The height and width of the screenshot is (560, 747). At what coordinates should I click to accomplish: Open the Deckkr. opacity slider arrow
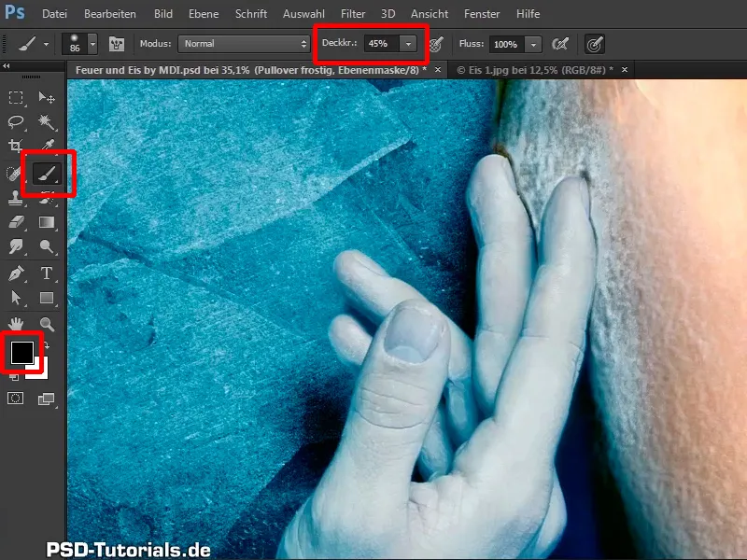[x=408, y=44]
